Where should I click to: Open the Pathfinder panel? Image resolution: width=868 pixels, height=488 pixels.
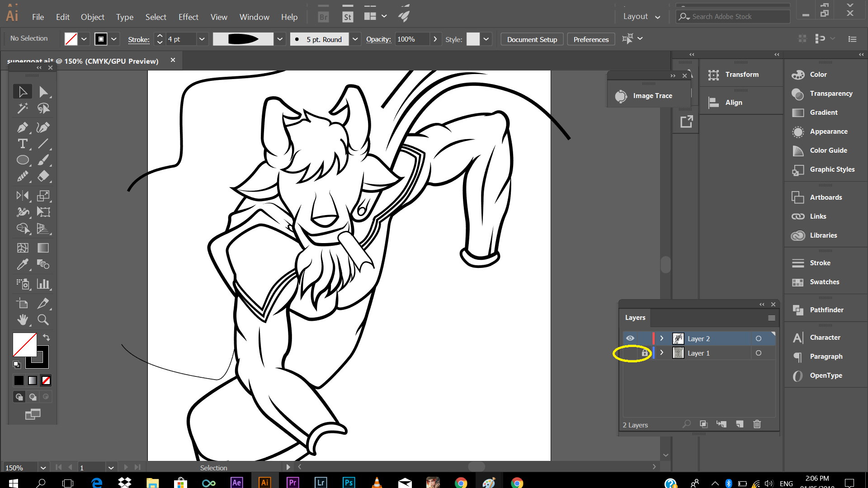coord(826,310)
